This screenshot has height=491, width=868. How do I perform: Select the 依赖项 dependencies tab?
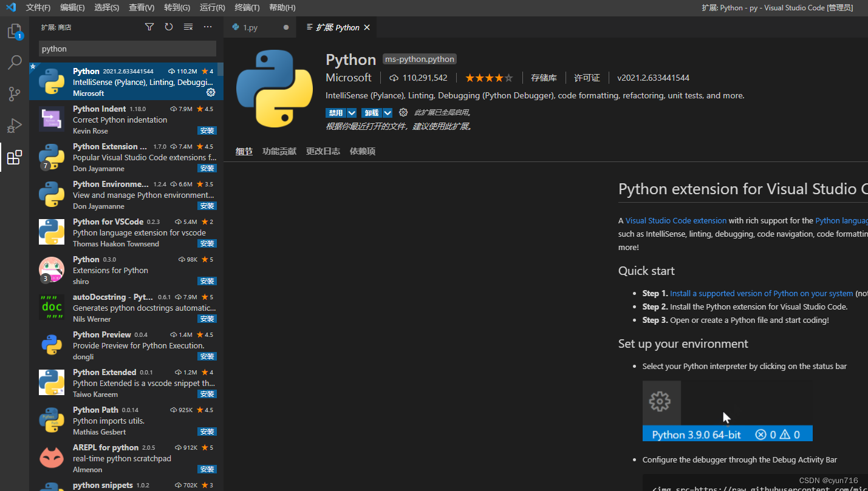point(363,152)
